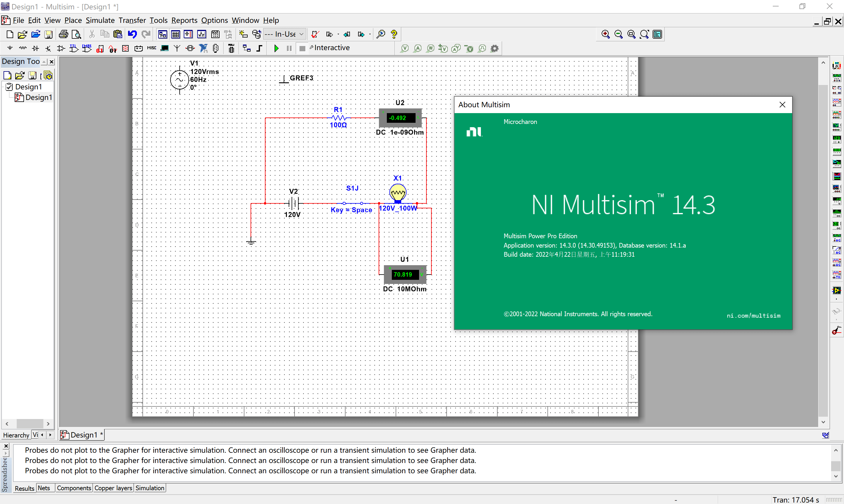Viewport: 844px width, 504px height.
Task: Place power probe (W)
Action: tap(430, 48)
